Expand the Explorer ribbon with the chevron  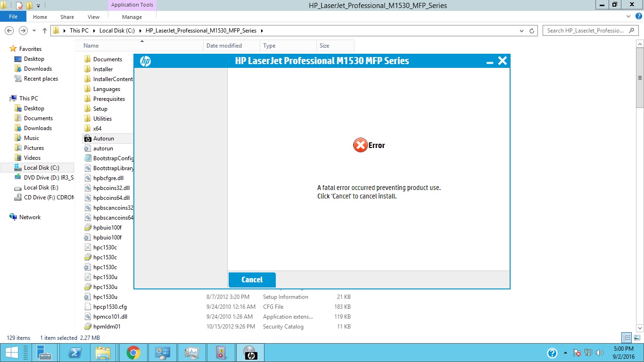[x=628, y=16]
